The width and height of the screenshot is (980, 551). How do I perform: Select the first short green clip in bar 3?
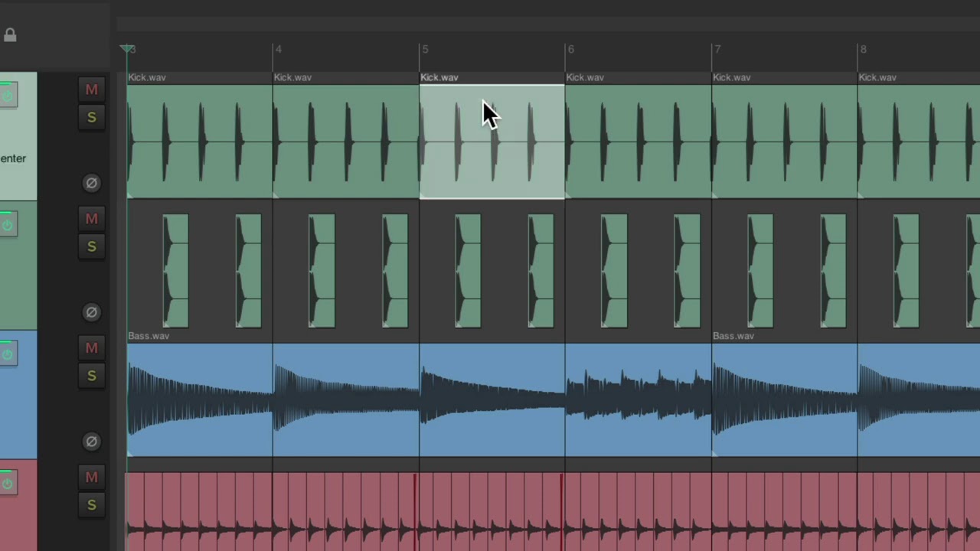pyautogui.click(x=176, y=271)
